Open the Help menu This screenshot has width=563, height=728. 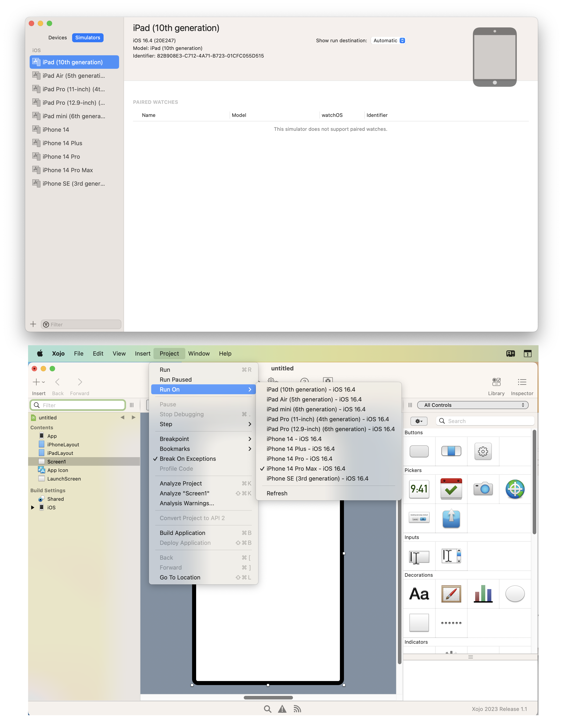coord(225,353)
